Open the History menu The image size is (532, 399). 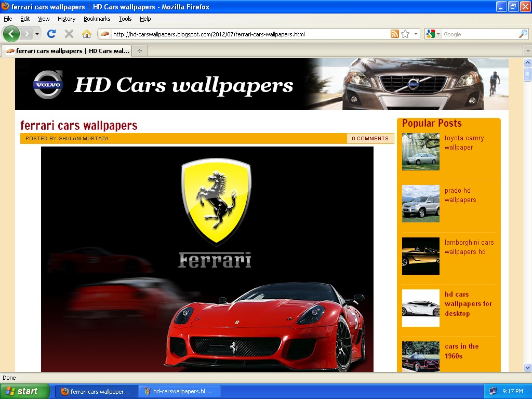[x=66, y=19]
